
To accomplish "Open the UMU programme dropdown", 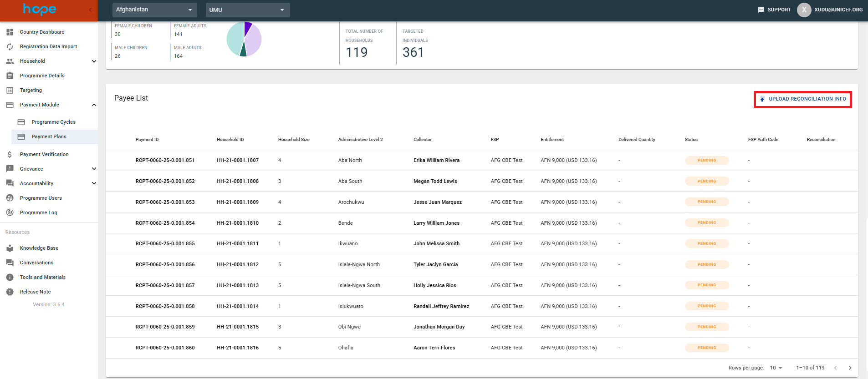I will (x=247, y=10).
